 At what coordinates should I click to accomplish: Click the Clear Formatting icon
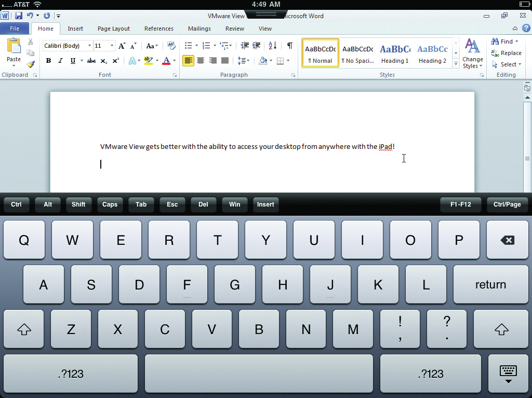pos(171,46)
